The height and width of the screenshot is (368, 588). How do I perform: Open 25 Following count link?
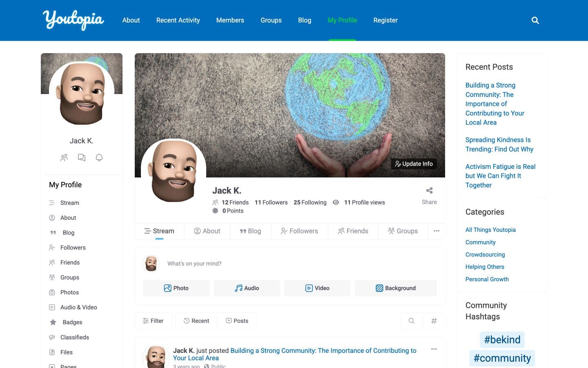tap(310, 202)
